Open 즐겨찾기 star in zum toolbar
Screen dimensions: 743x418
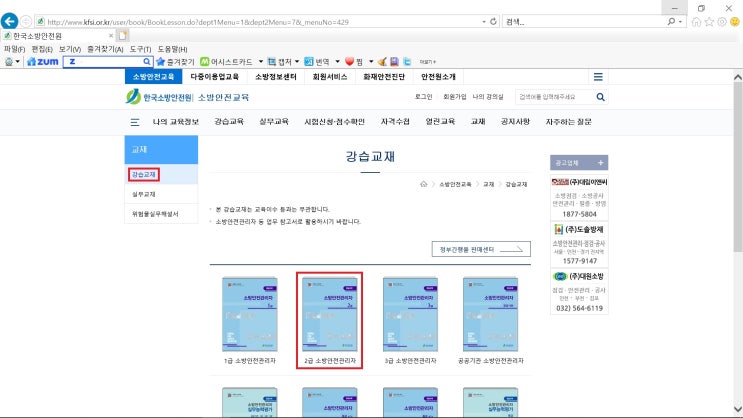click(175, 62)
